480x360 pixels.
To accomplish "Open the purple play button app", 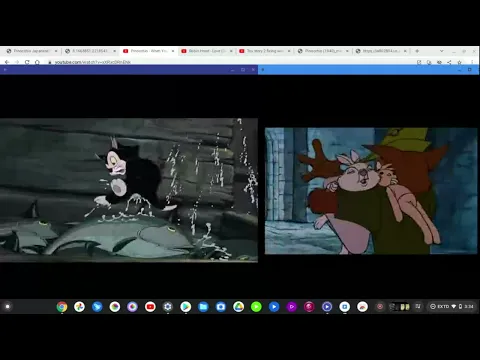I will tap(292, 307).
